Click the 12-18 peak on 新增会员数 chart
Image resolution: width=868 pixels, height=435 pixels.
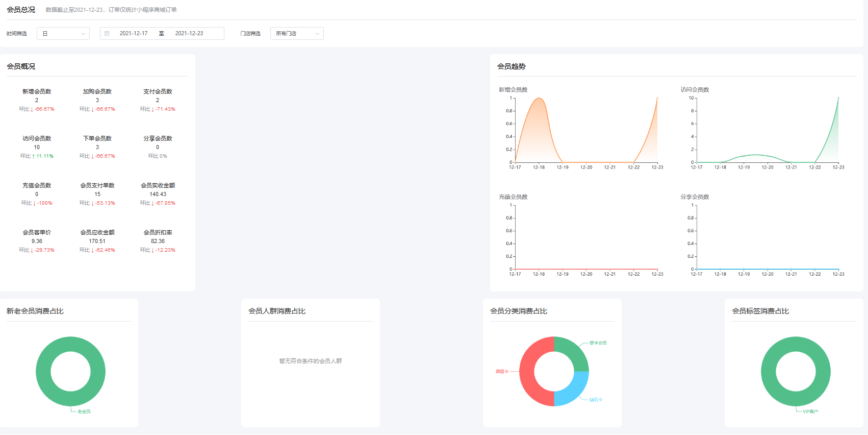click(x=539, y=98)
